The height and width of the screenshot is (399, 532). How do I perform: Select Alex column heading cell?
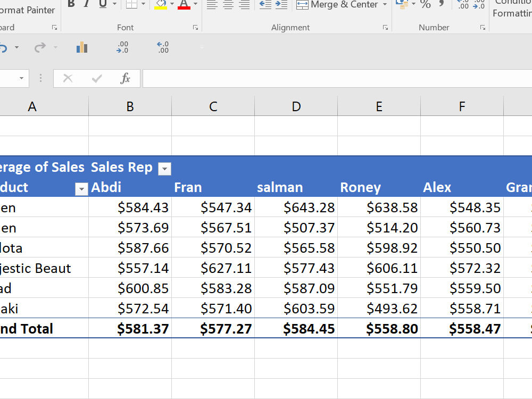462,187
